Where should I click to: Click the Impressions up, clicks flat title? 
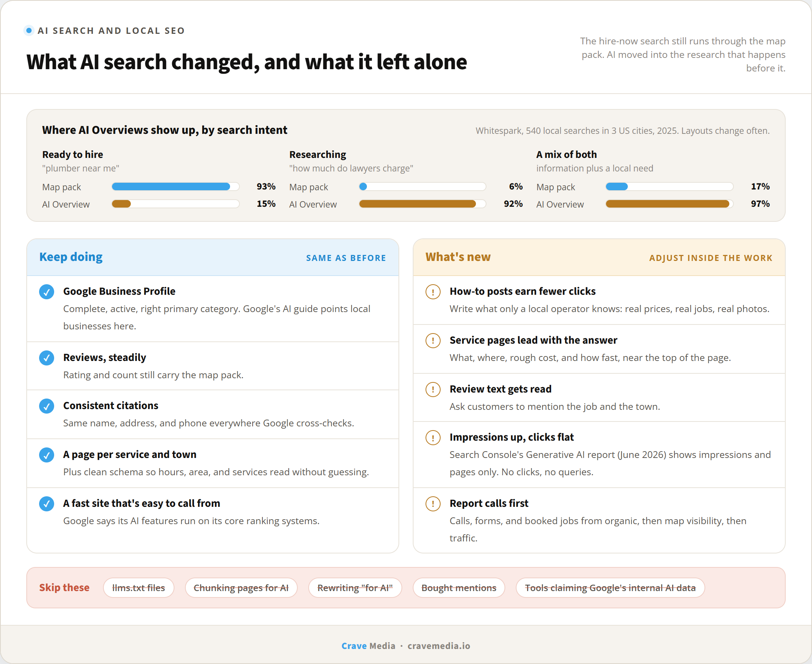tap(511, 438)
